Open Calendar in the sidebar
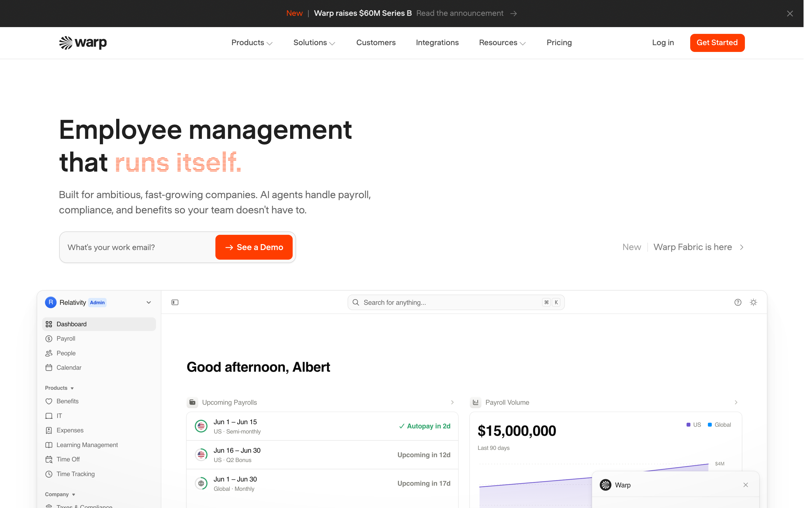The height and width of the screenshot is (508, 812). click(x=99, y=367)
